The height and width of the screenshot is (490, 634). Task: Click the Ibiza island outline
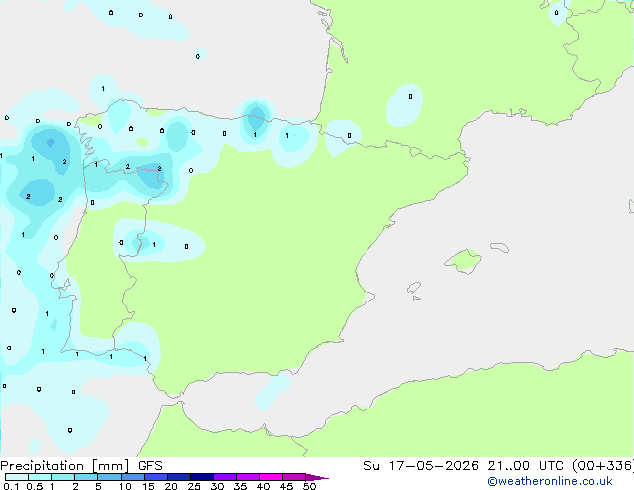pyautogui.click(x=414, y=288)
